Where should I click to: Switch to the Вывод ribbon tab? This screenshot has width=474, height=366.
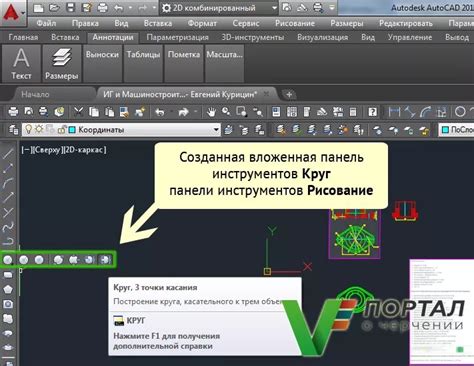[457, 37]
